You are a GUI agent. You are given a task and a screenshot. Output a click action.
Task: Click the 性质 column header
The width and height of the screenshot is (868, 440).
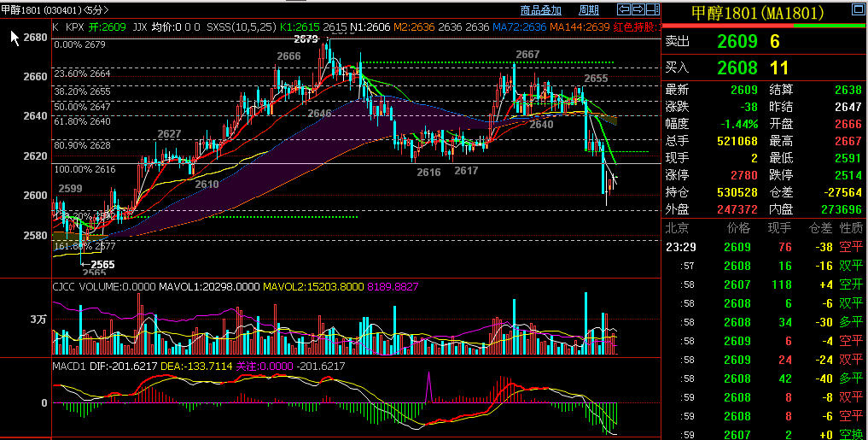coord(850,228)
